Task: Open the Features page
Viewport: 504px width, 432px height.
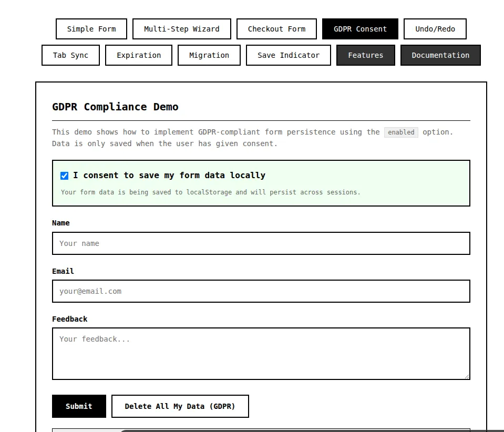Action: [365, 55]
